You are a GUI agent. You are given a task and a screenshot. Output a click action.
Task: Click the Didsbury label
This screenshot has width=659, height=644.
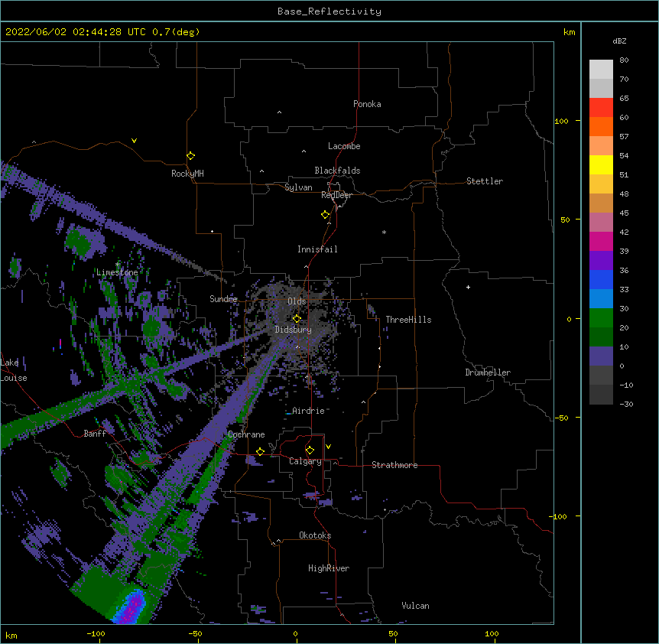(x=293, y=330)
